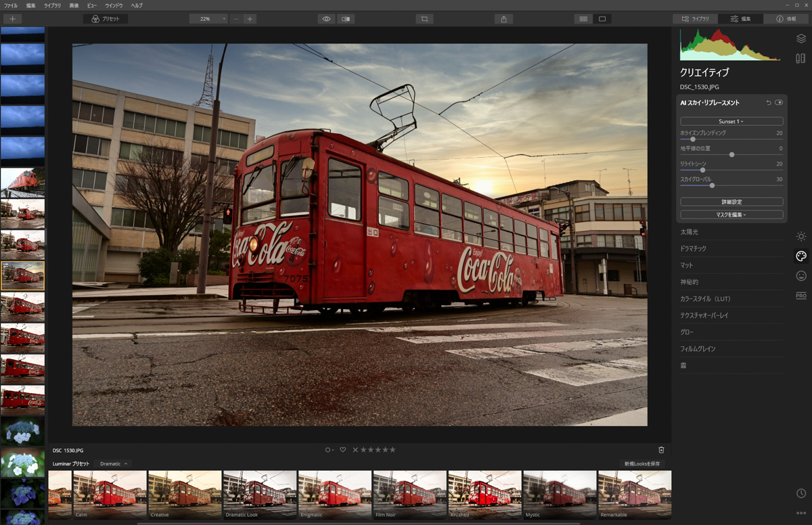Screen dimensions: 812x525
Task: Apply the Film Noir preset
Action: point(409,495)
